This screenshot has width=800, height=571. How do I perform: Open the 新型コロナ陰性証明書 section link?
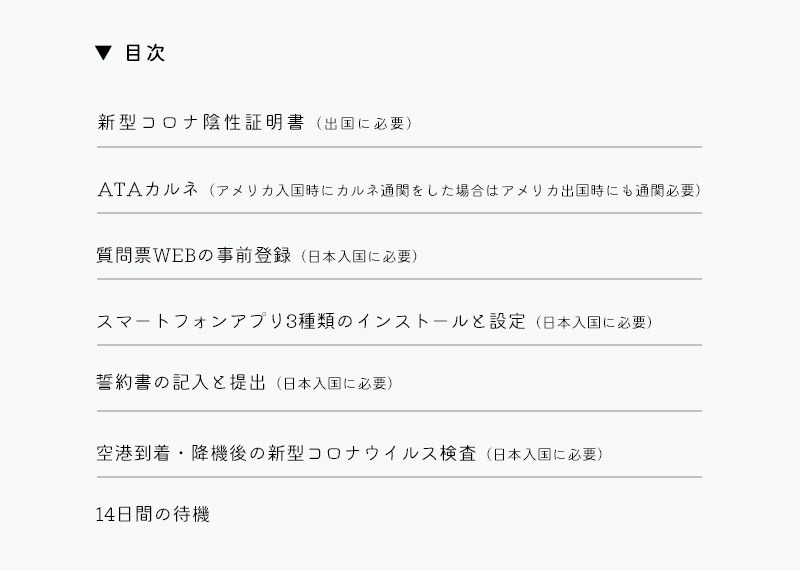201,122
